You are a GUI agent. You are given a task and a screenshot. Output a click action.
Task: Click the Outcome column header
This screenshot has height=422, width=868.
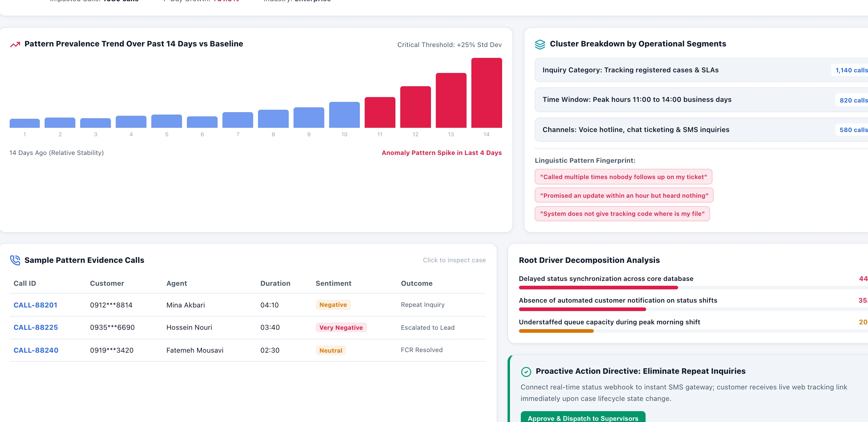[417, 283]
